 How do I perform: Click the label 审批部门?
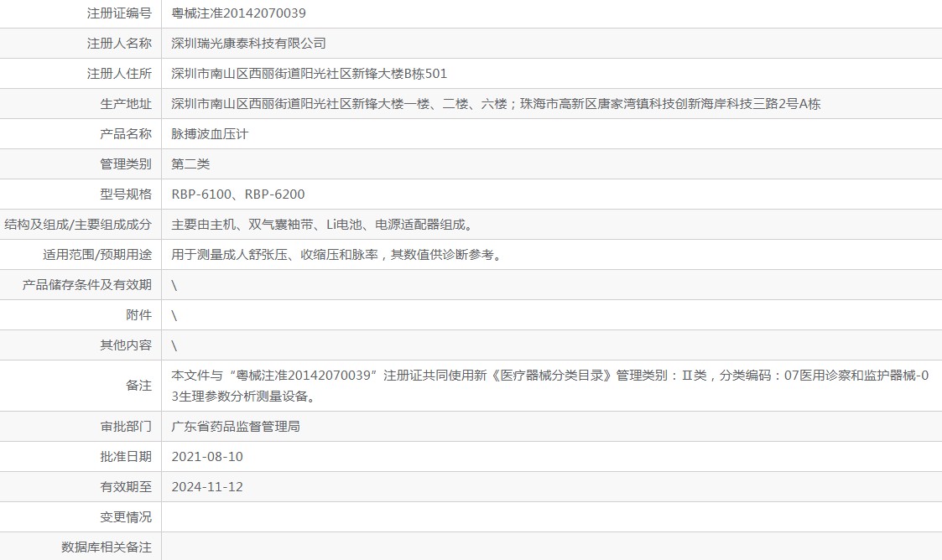(x=126, y=426)
